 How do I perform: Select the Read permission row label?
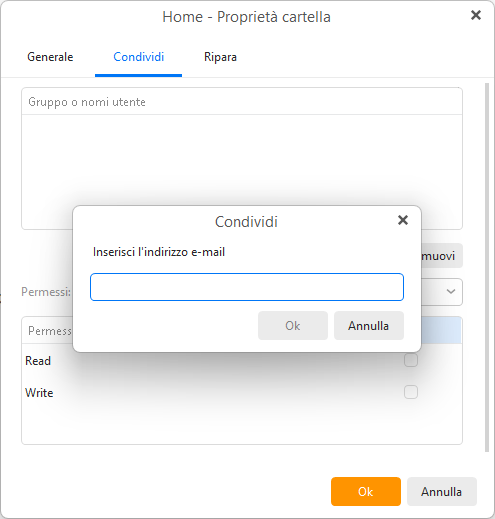(x=38, y=361)
